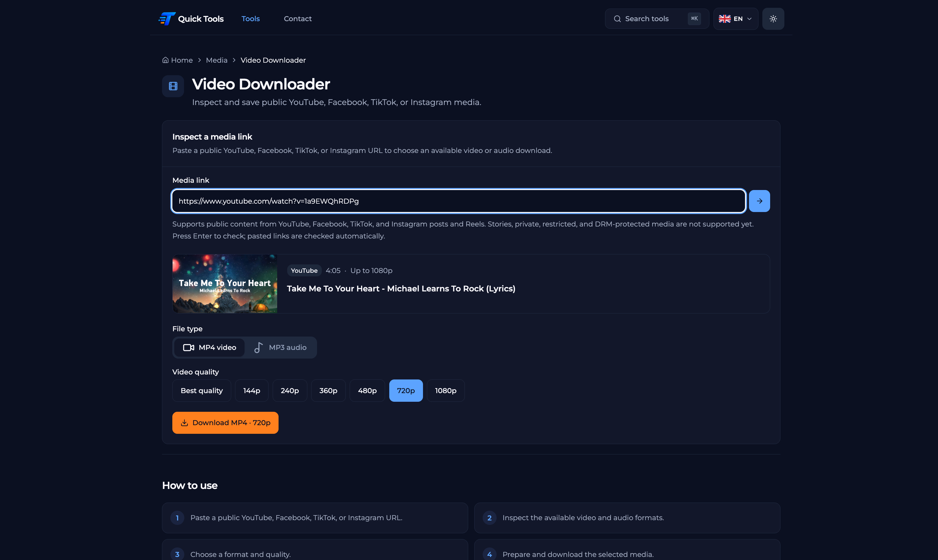Click the Inspect a media link heading

[x=212, y=137]
